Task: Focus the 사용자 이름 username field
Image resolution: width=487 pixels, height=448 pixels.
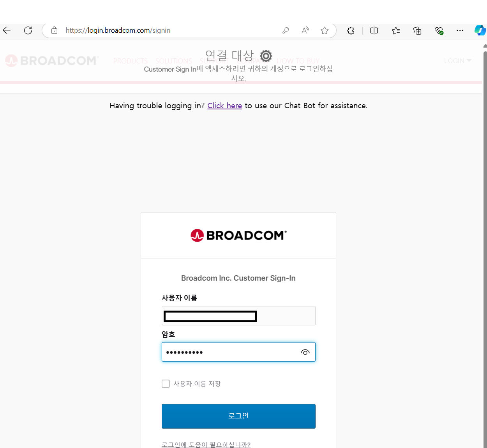Action: pyautogui.click(x=238, y=316)
